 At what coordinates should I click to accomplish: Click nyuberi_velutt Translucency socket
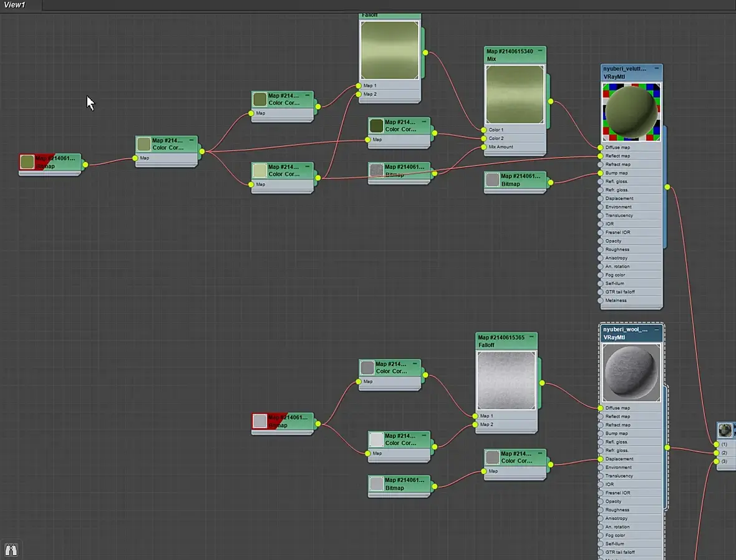pyautogui.click(x=601, y=216)
